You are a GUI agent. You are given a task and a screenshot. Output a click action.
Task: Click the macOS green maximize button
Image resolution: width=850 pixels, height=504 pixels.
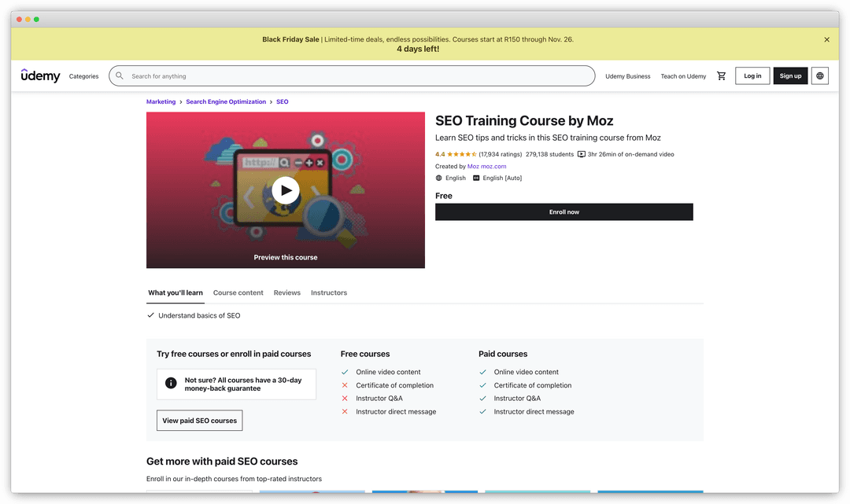click(36, 20)
